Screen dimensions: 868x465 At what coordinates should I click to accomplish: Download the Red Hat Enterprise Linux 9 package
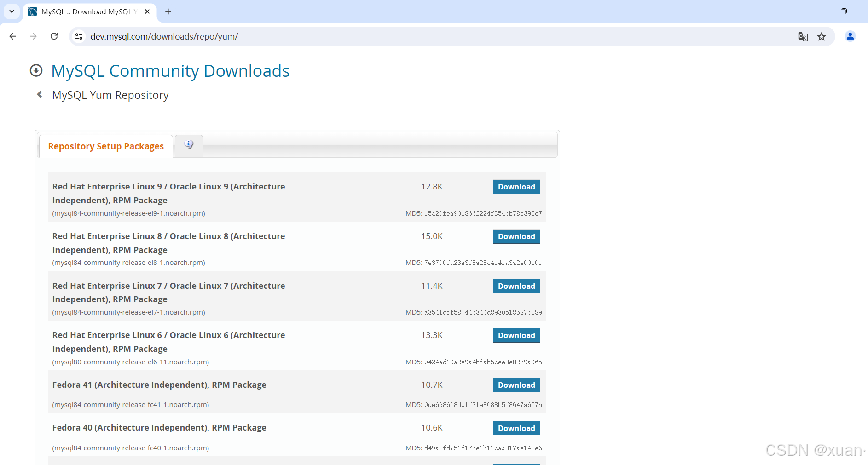pos(516,187)
